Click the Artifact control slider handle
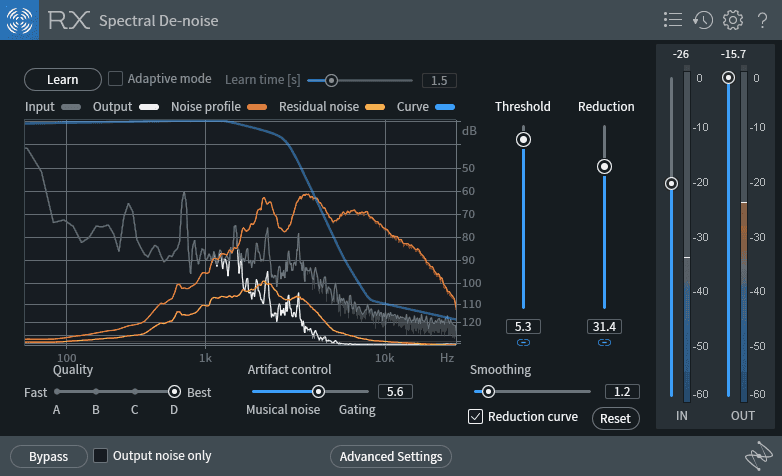 [x=318, y=392]
